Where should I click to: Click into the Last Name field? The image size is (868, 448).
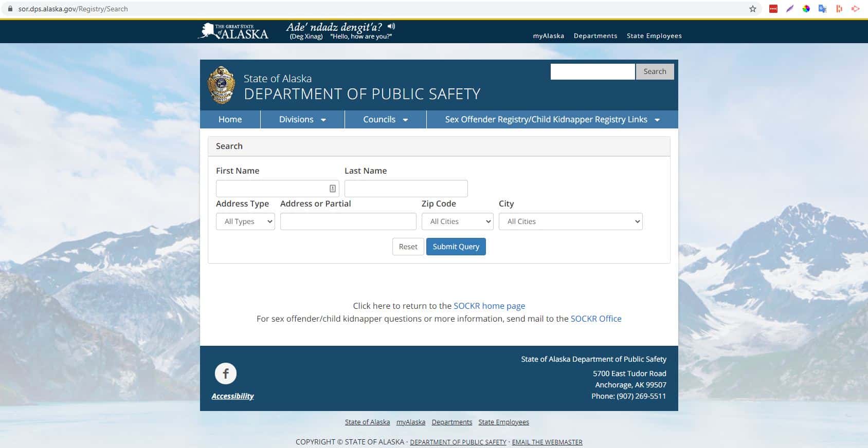[x=406, y=189]
